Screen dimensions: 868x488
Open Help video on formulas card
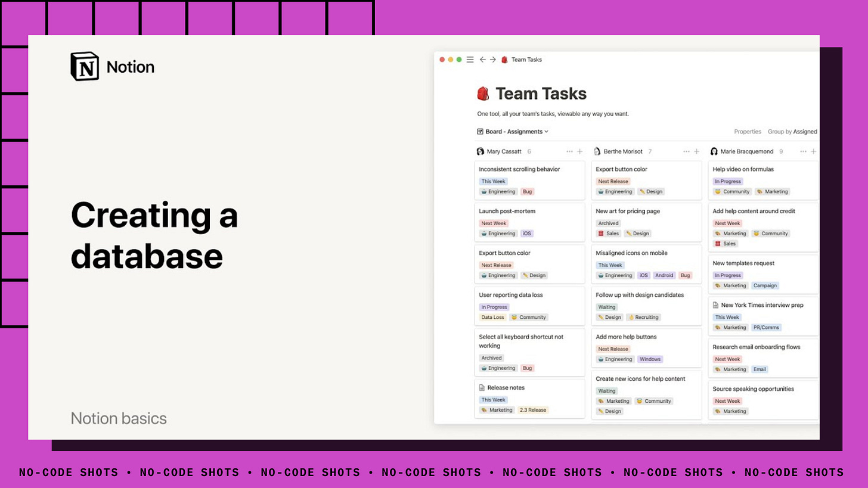[x=763, y=180]
